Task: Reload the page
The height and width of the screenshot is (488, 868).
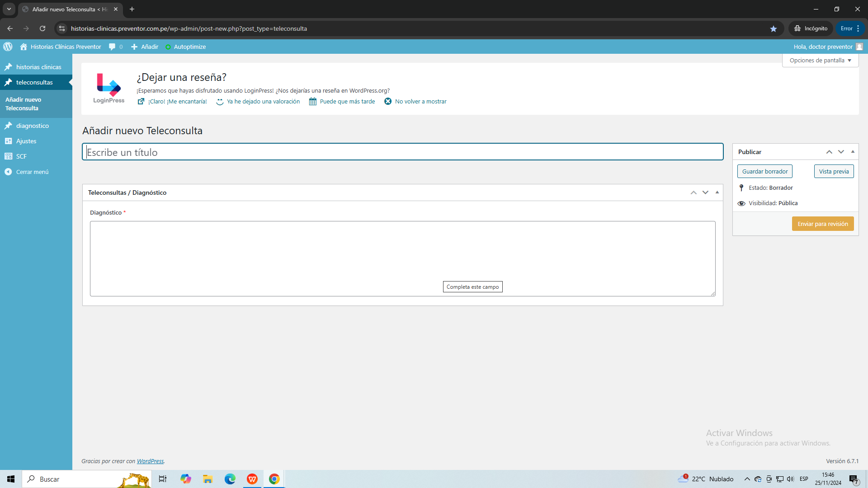Action: point(42,28)
